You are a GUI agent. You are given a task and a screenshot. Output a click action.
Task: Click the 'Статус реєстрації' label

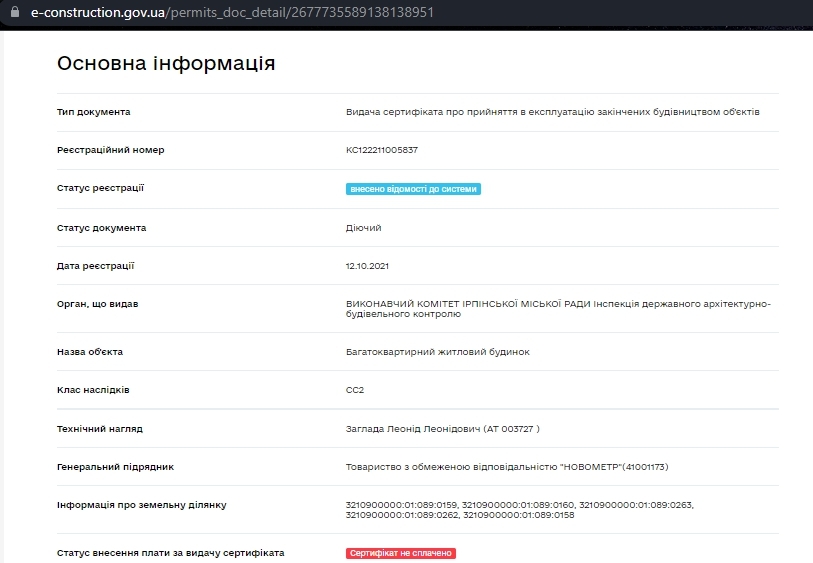100,188
